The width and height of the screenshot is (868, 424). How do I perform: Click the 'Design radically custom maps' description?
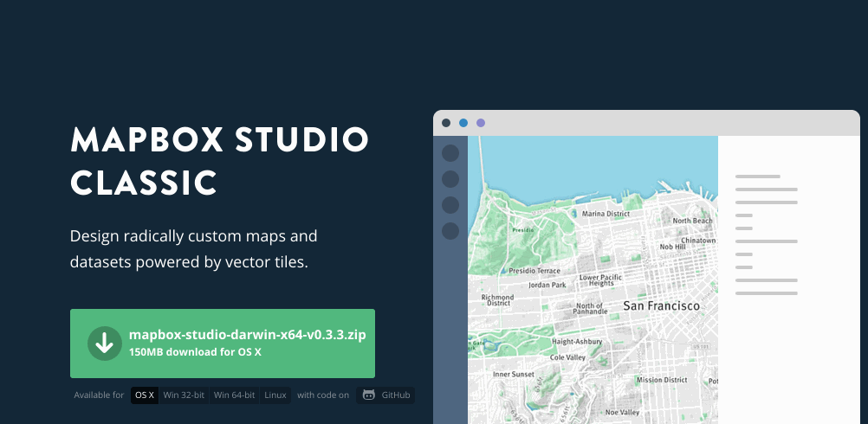point(194,248)
